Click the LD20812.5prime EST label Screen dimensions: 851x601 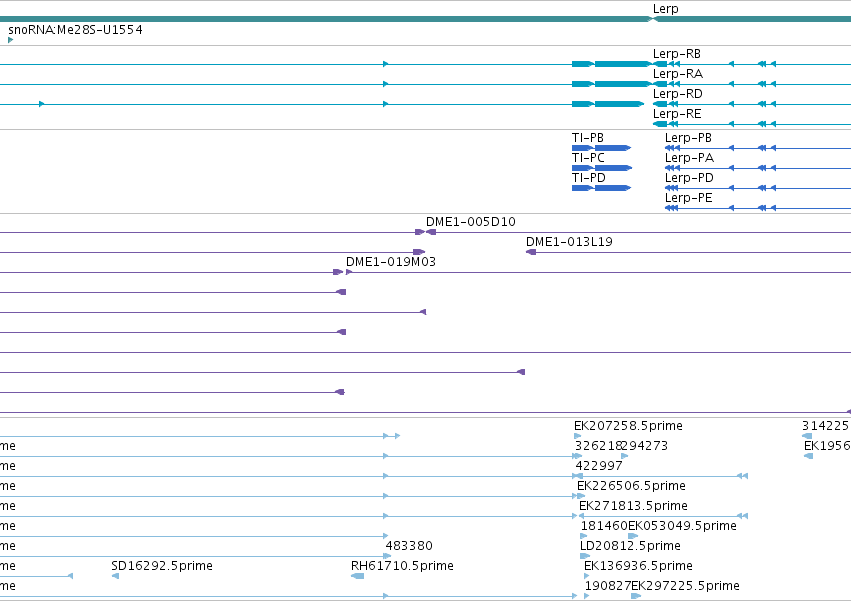630,546
